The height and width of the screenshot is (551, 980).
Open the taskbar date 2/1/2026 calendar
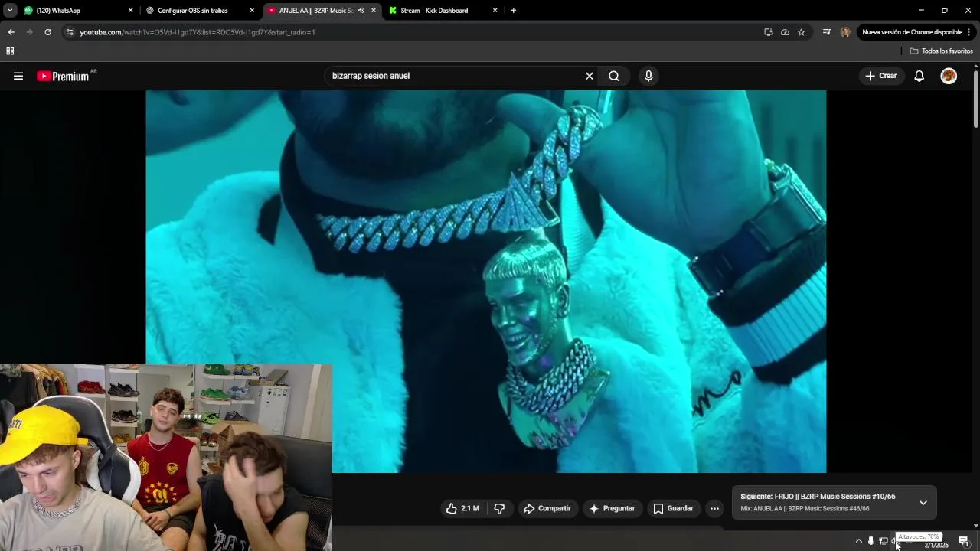(x=936, y=545)
